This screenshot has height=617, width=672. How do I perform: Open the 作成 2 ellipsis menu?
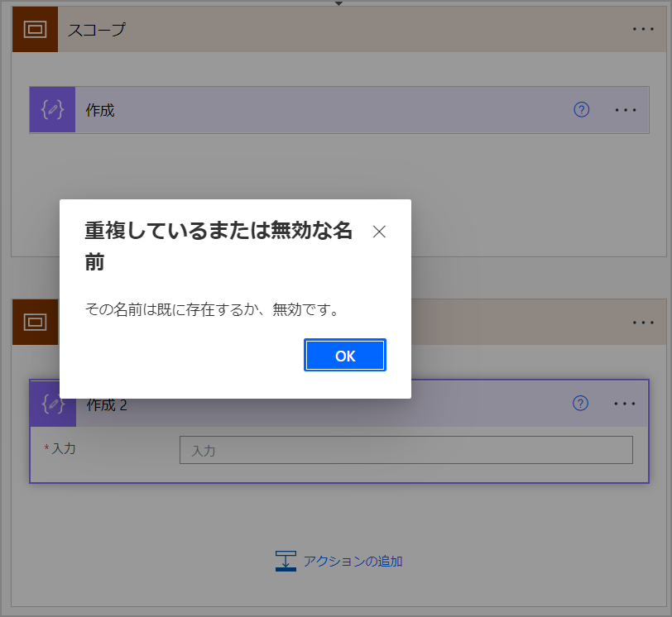click(625, 404)
